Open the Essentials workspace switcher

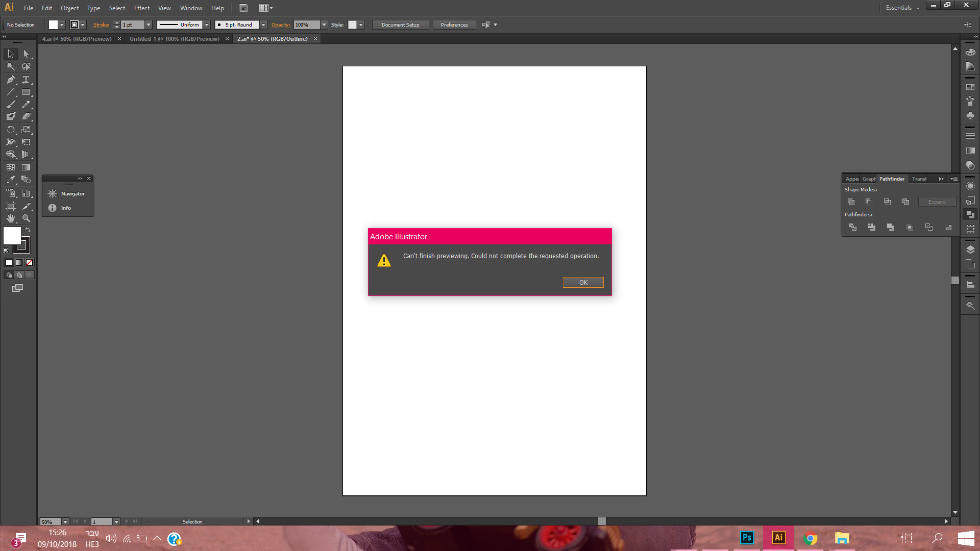click(902, 8)
